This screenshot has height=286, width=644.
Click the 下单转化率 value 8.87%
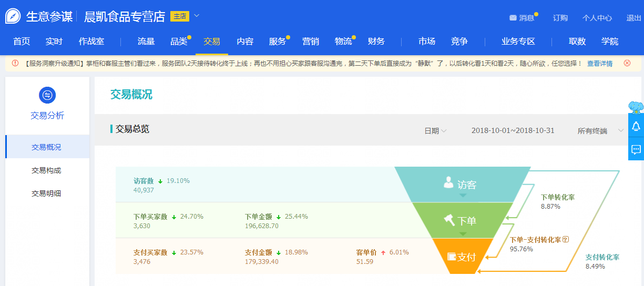click(550, 207)
